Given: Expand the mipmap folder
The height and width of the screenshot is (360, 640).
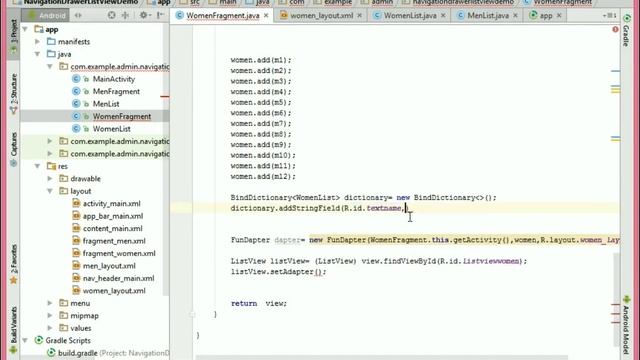Looking at the screenshot, I should tap(50, 316).
